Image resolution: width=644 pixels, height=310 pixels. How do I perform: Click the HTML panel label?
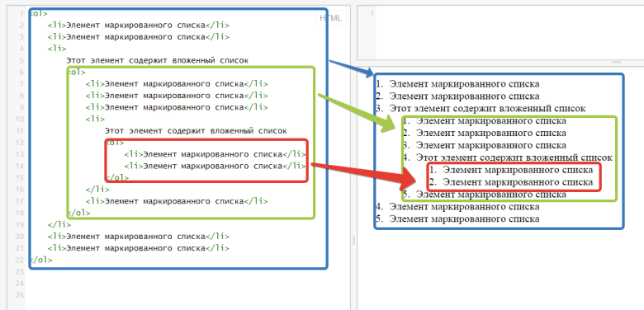click(x=330, y=18)
